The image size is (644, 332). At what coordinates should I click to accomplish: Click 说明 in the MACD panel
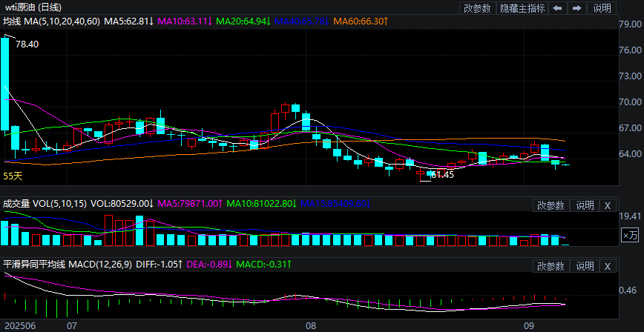pyautogui.click(x=585, y=266)
